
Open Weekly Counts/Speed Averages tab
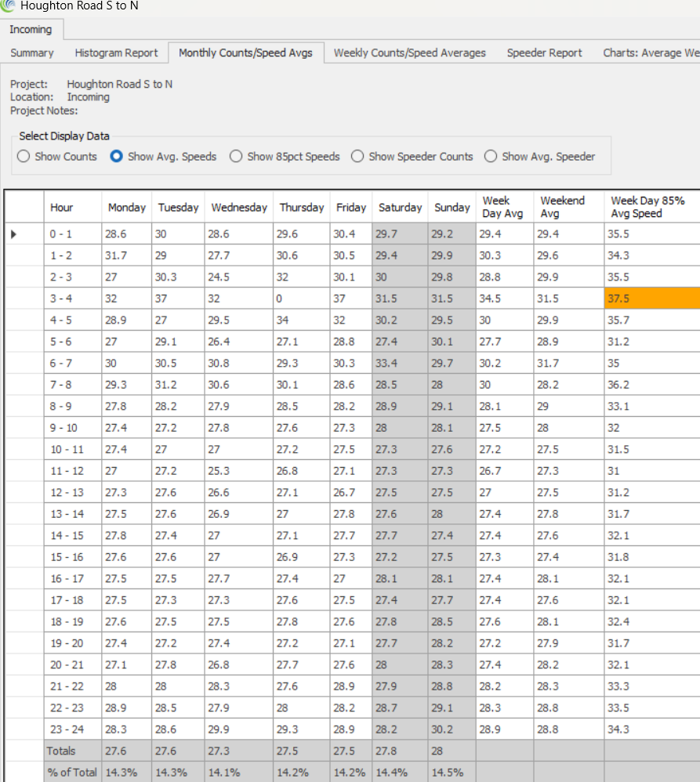[409, 53]
